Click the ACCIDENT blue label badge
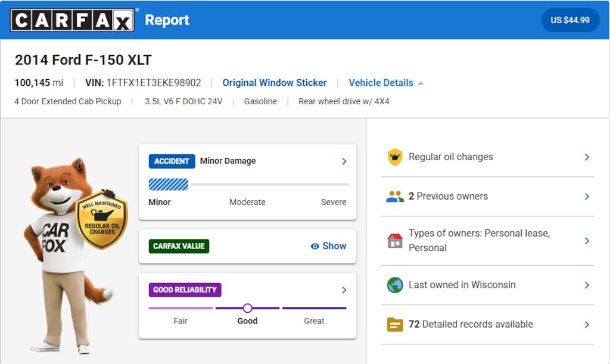Viewport: 610px width, 364px height. 172,161
